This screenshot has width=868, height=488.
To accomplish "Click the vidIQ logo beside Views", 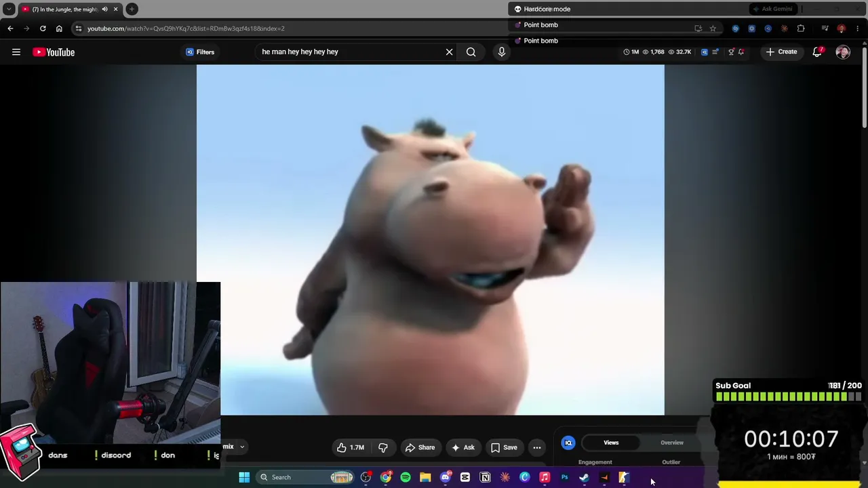I will 568,443.
